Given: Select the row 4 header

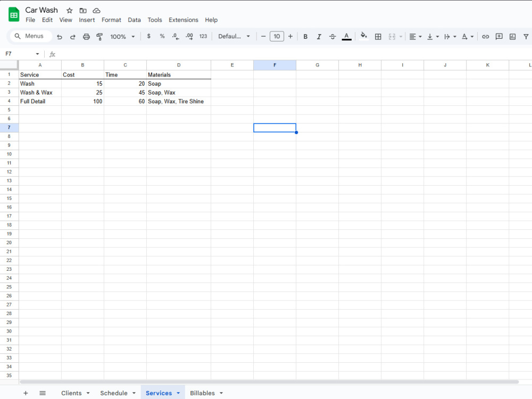Looking at the screenshot, I should [x=9, y=101].
